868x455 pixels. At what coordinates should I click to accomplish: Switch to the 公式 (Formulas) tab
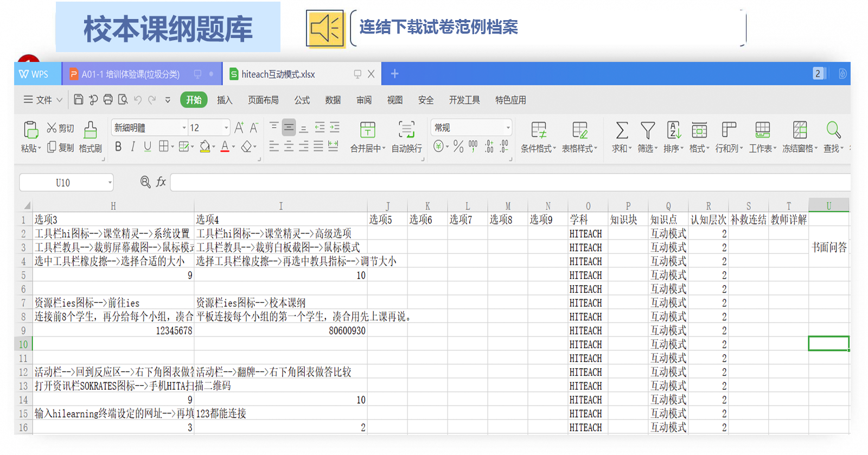302,100
